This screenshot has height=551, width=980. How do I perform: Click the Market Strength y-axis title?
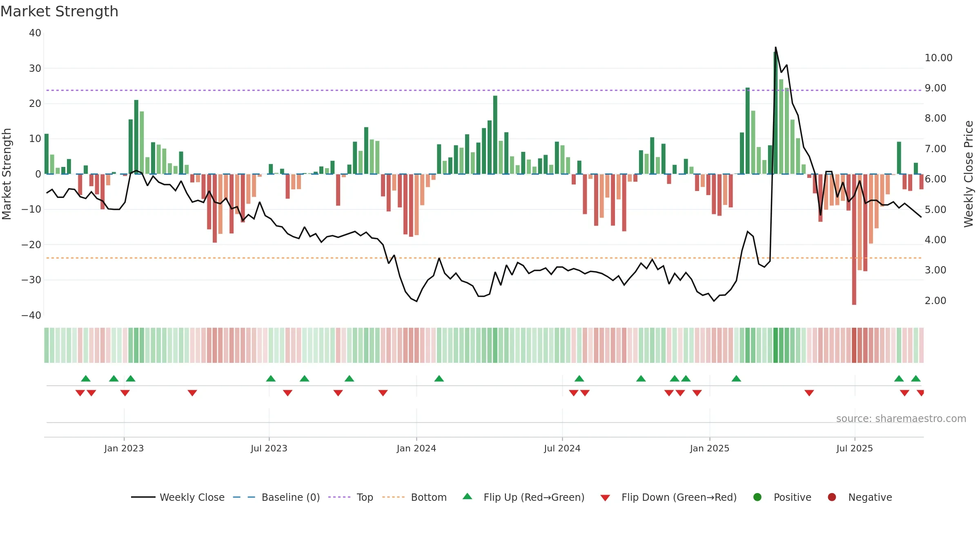(7, 174)
